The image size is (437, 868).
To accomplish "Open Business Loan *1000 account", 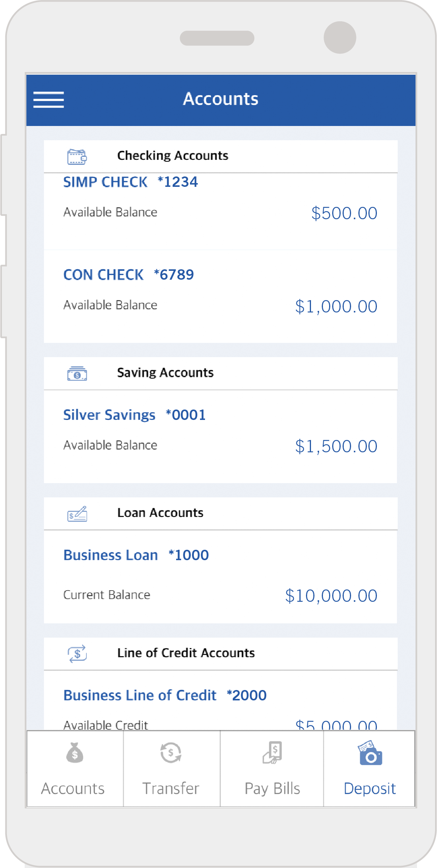I will [136, 555].
